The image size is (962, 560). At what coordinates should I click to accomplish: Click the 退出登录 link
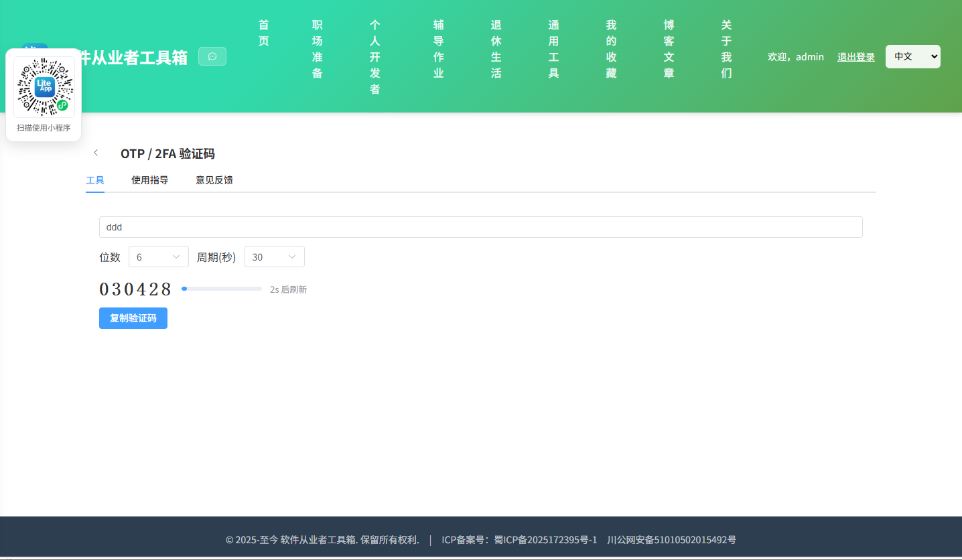pyautogui.click(x=856, y=57)
